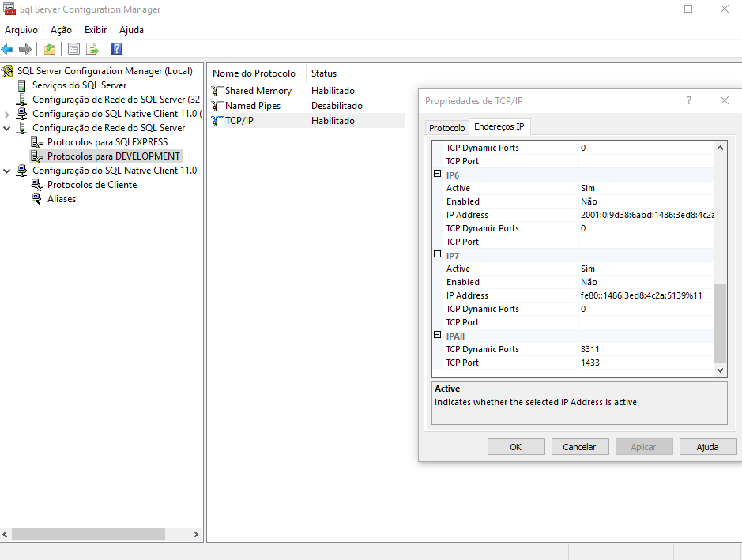This screenshot has width=742, height=560.
Task: Click the property list vertical scrollbar thumb
Action: pyautogui.click(x=720, y=323)
